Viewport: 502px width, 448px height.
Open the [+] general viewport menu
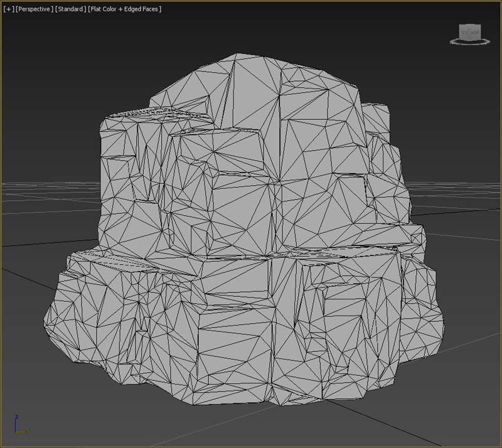coord(8,9)
